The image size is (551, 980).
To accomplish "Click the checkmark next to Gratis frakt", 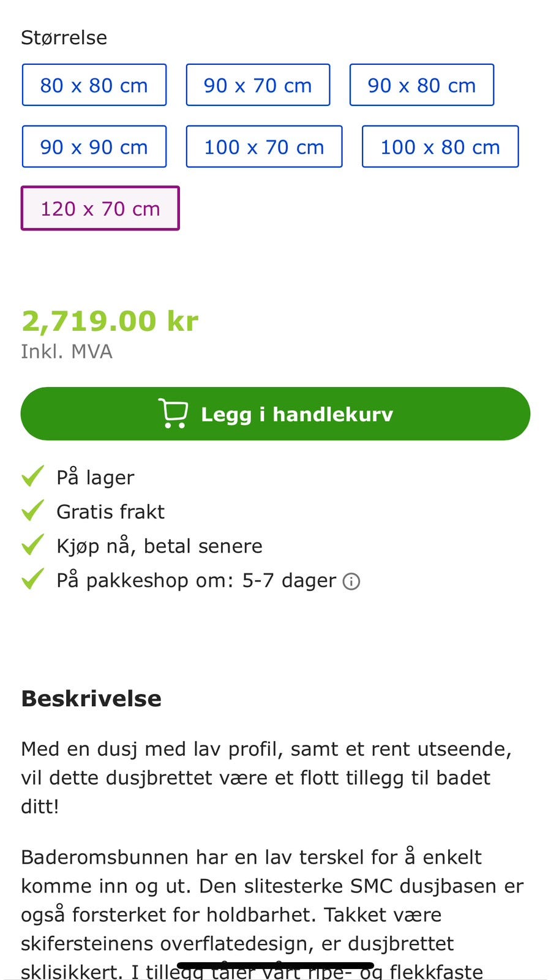I will [x=32, y=511].
